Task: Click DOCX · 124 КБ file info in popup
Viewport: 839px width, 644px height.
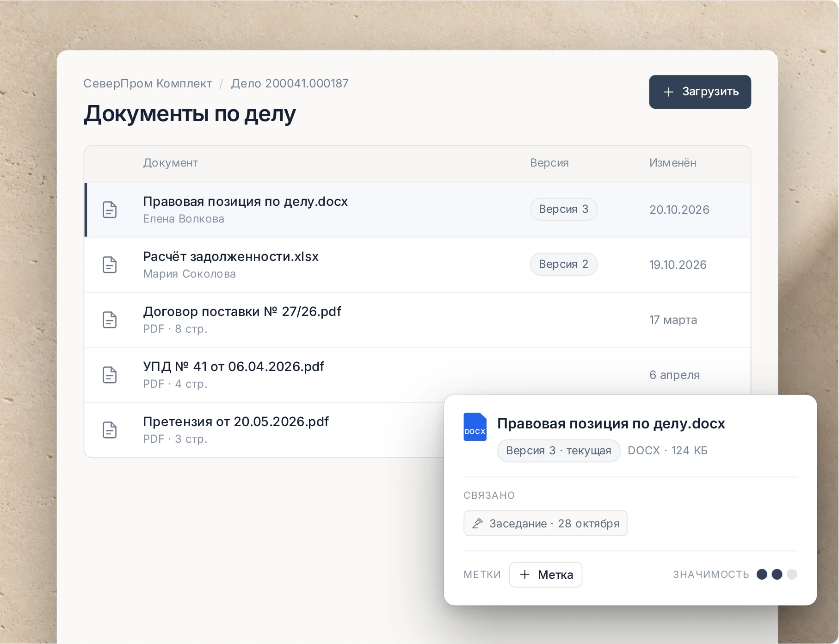Action: click(x=667, y=451)
